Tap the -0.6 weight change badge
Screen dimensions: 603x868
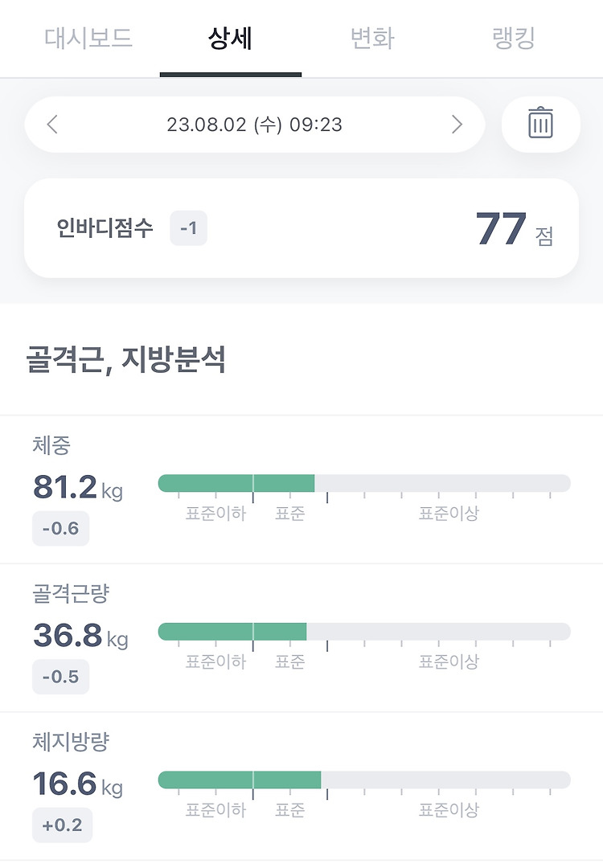61,529
